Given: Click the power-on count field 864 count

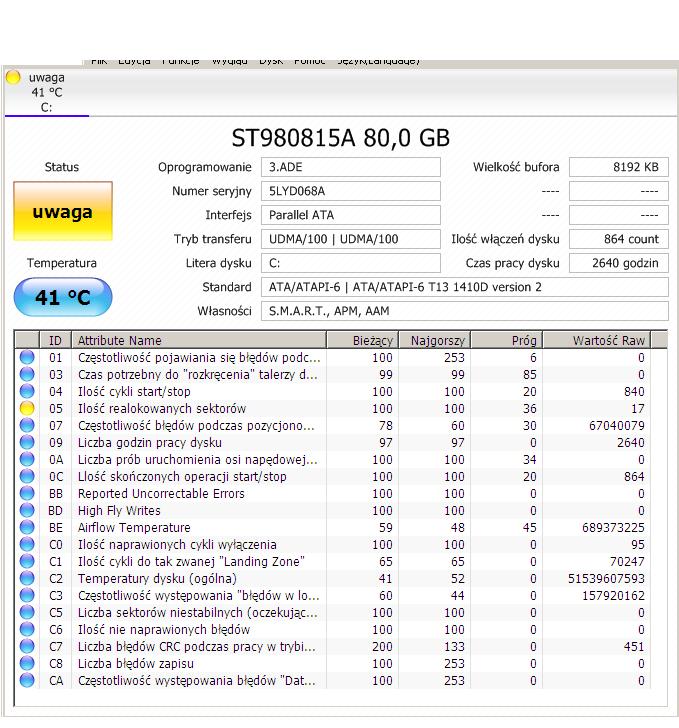Looking at the screenshot, I should click(x=619, y=239).
